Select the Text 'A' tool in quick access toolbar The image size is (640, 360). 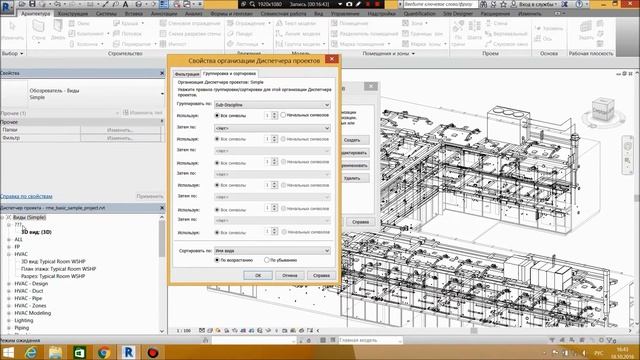click(x=125, y=4)
